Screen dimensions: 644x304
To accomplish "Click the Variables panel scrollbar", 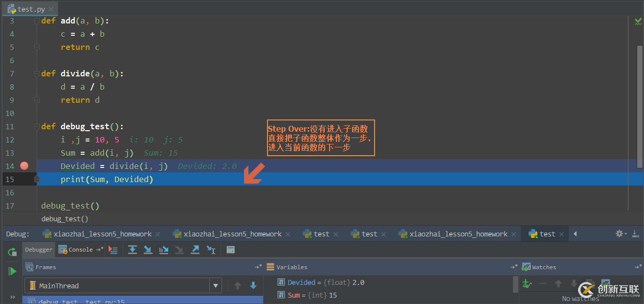I will click(515, 284).
